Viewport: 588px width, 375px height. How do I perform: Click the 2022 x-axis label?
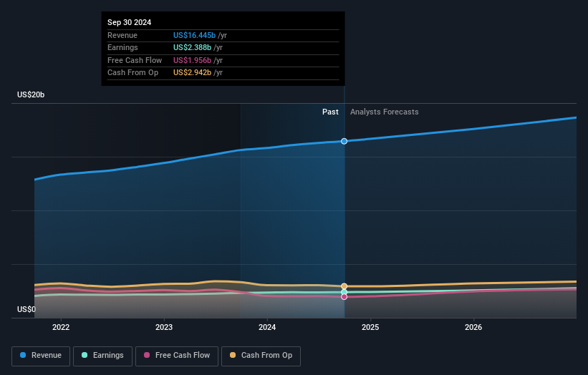[x=61, y=327]
